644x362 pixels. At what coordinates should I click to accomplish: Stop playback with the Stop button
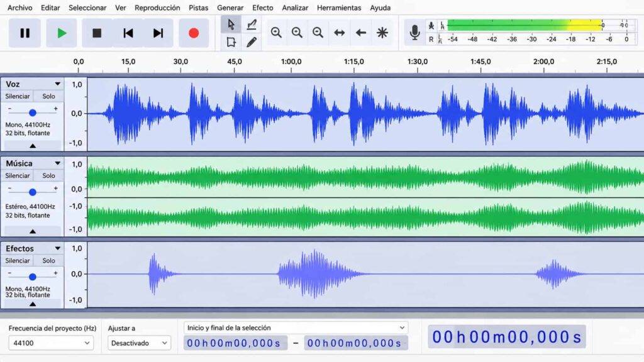(x=97, y=33)
